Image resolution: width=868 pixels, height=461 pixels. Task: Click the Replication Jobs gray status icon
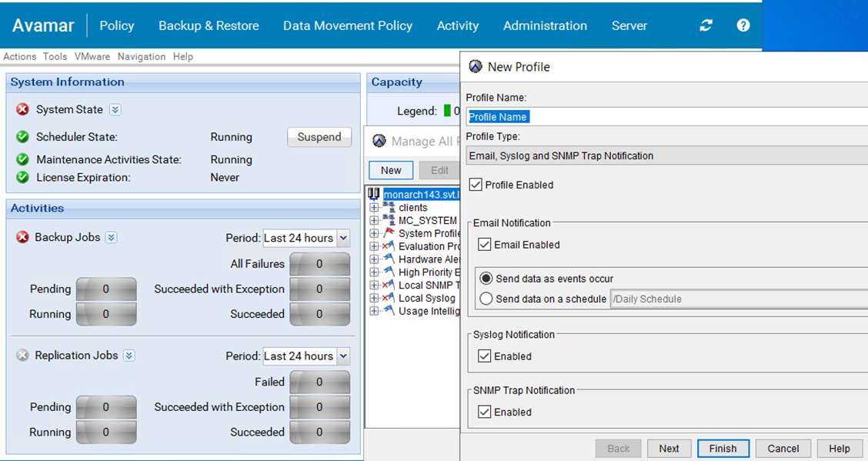(22, 356)
